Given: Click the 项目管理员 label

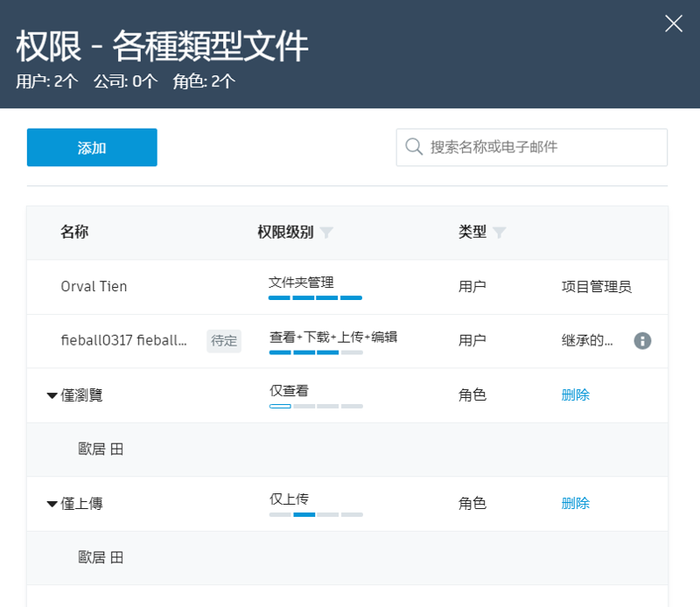Looking at the screenshot, I should (597, 287).
